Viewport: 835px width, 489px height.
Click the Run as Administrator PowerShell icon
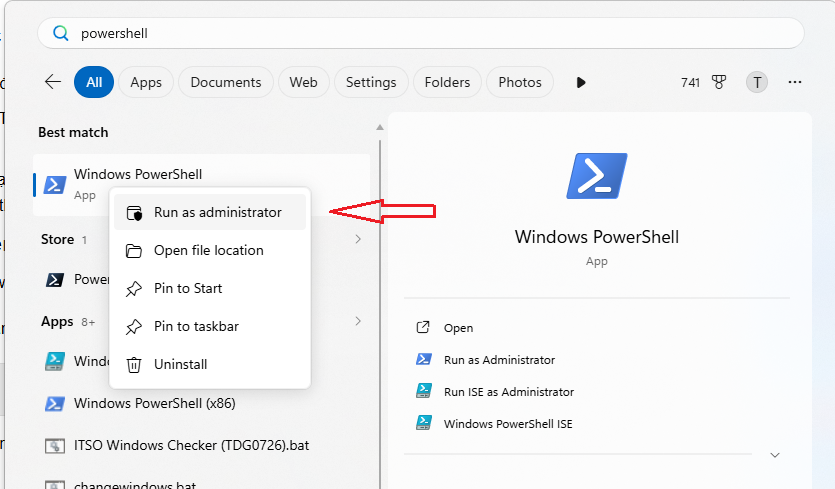tap(424, 359)
